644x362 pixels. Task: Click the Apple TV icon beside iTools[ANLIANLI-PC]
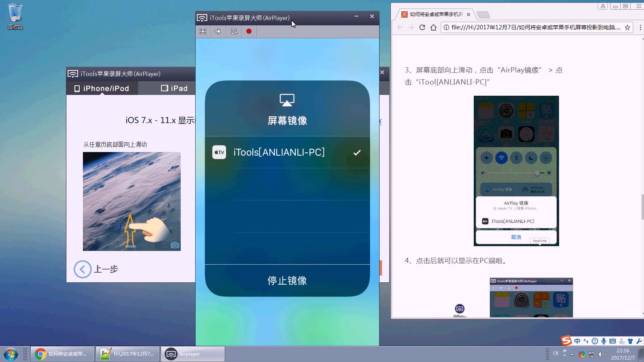coord(219,152)
